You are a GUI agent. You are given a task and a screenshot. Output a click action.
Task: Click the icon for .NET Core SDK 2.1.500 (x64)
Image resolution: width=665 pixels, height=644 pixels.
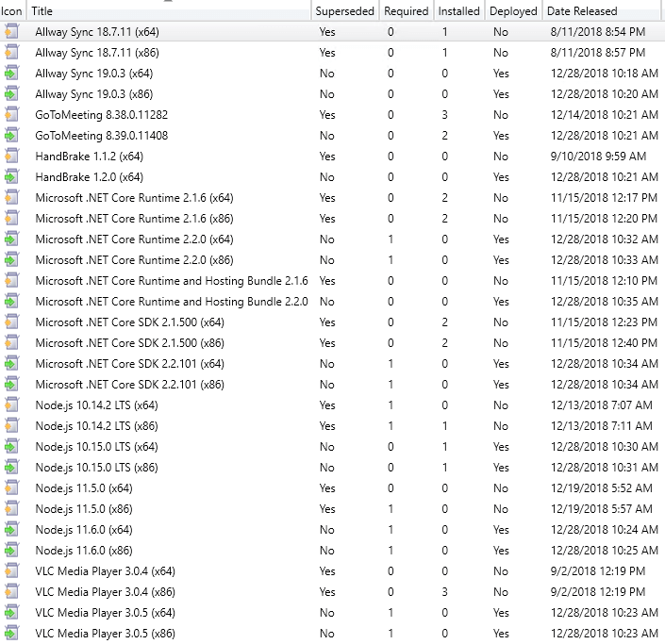12,322
